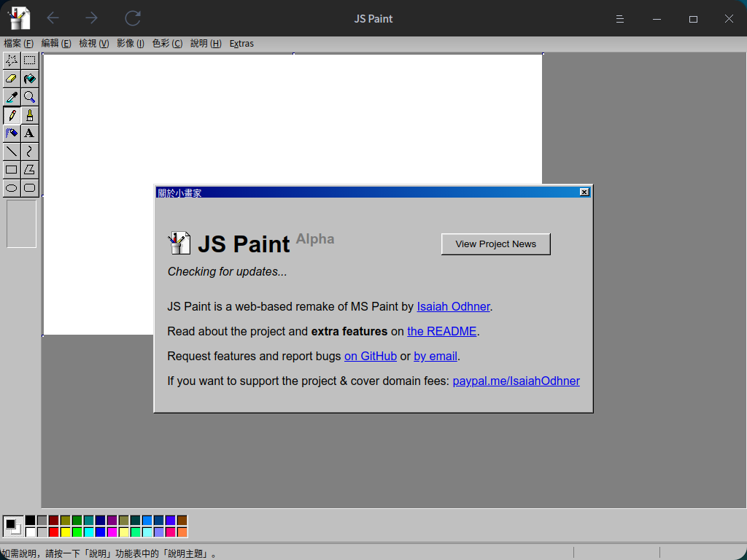Viewport: 747px width, 560px height.
Task: Pick the bright red color swatch
Action: pos(53,532)
